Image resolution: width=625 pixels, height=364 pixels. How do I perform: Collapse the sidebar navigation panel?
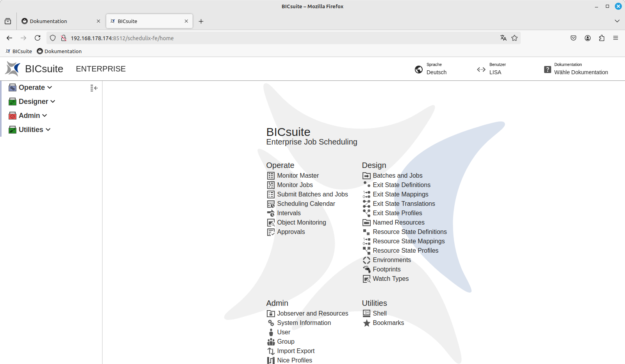(94, 88)
